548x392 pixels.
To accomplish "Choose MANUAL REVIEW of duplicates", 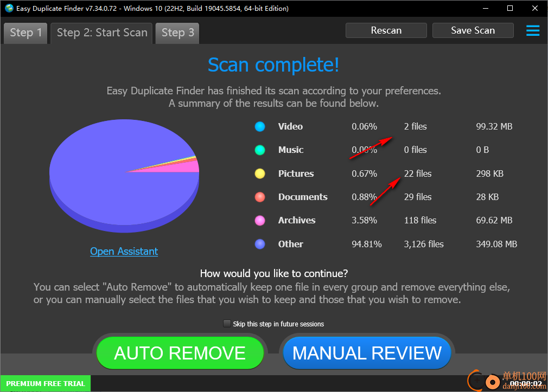I will coord(367,353).
